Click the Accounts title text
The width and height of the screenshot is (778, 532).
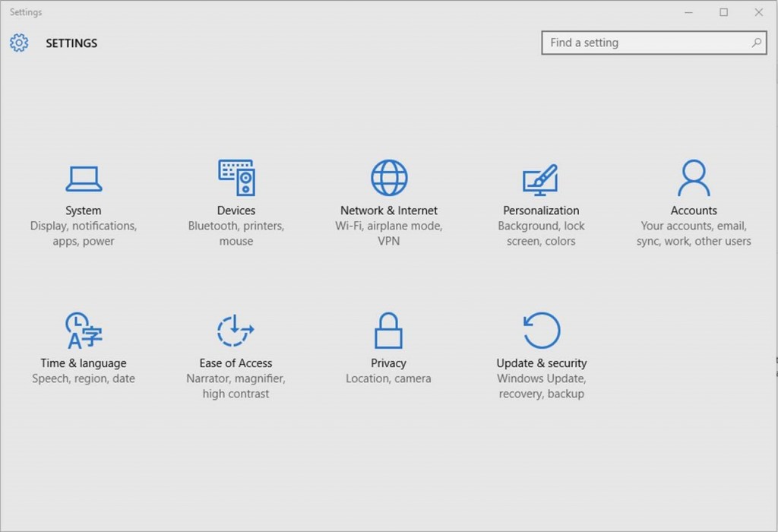(x=694, y=211)
